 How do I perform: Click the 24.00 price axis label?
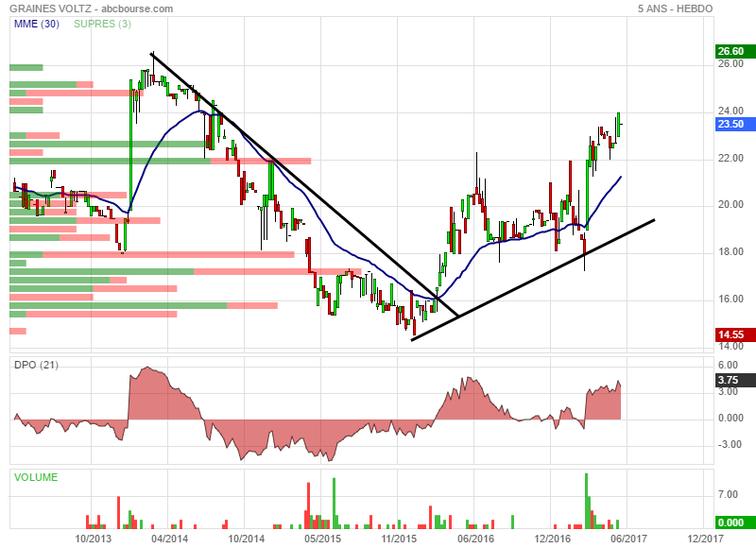tap(730, 111)
